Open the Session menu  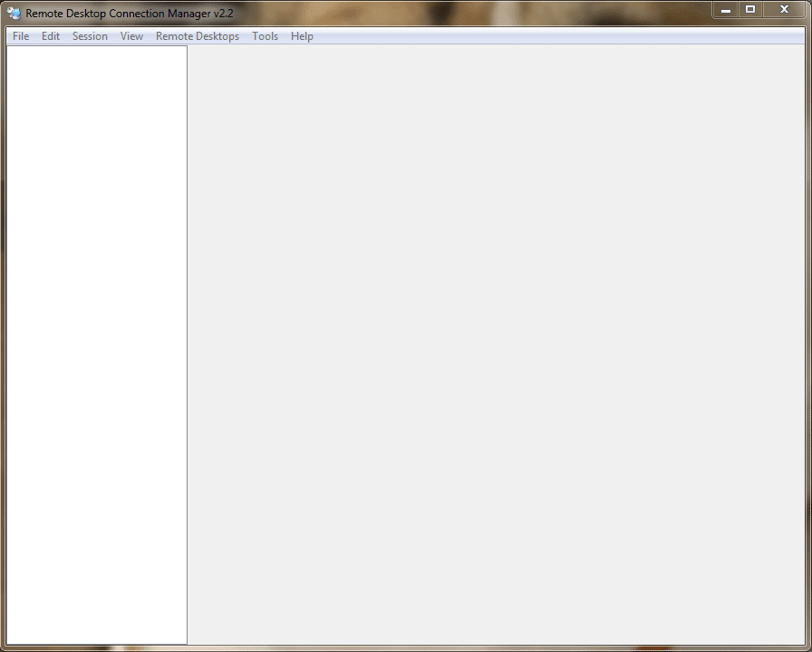[90, 36]
